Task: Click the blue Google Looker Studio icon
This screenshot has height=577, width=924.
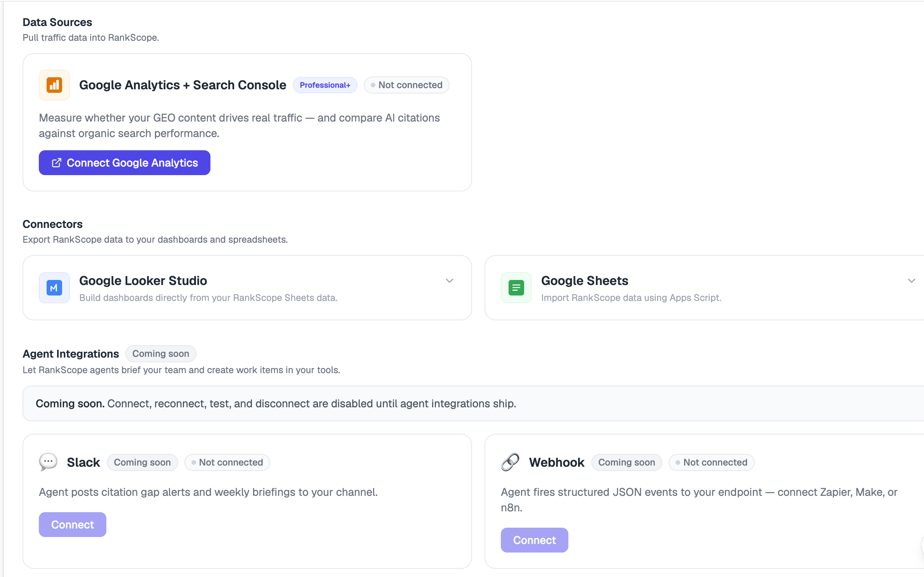Action: coord(54,288)
